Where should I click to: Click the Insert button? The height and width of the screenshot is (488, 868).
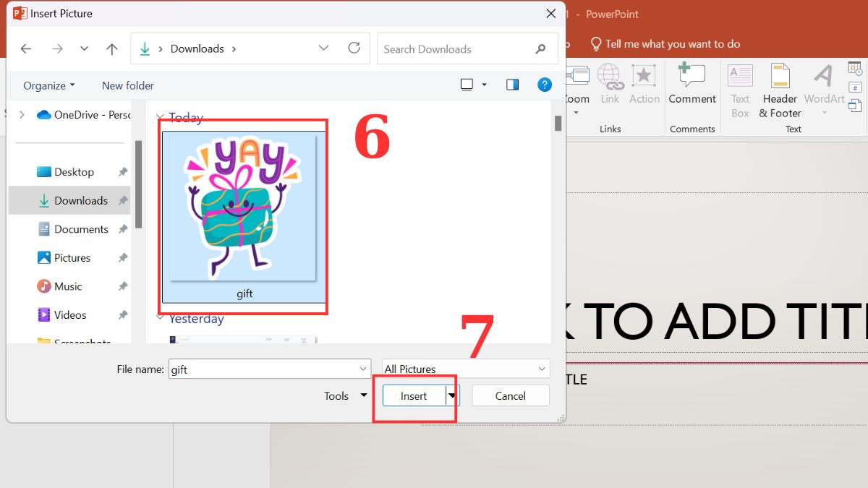pyautogui.click(x=414, y=395)
